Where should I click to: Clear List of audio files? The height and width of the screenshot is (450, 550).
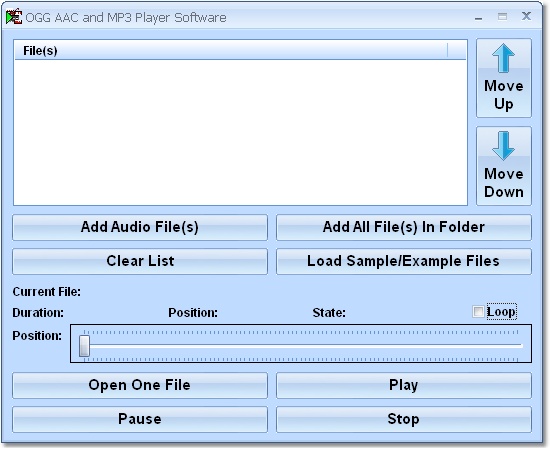[x=140, y=261]
